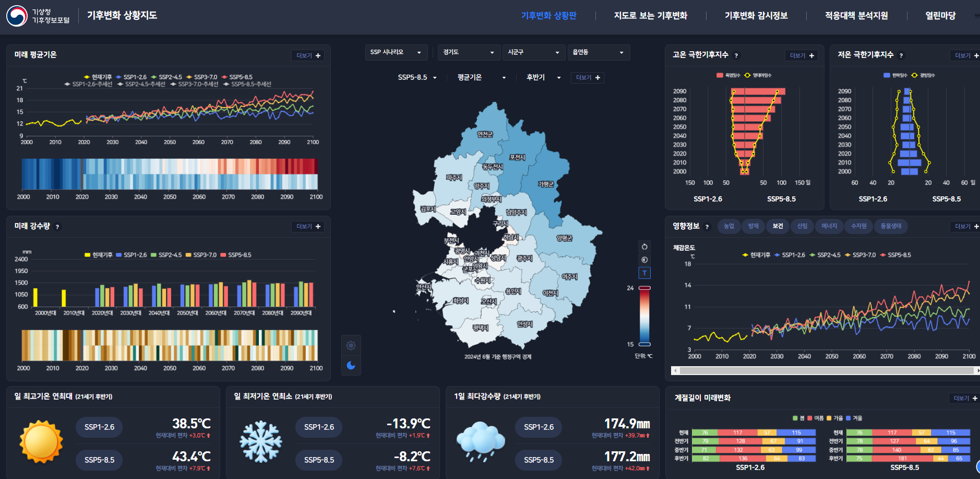This screenshot has height=479, width=980.
Task: Toggle 결빙일수 legend in 저온 극한기후지수
Action: 923,75
